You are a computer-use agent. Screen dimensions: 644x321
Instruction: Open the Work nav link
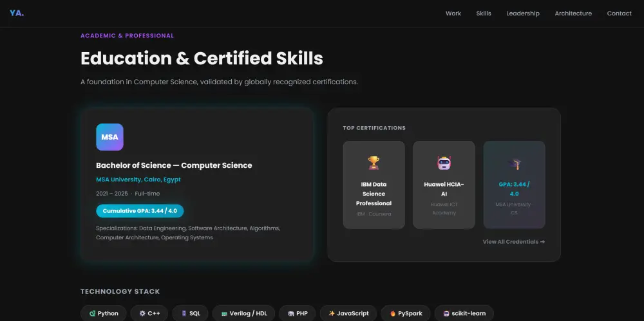453,14
